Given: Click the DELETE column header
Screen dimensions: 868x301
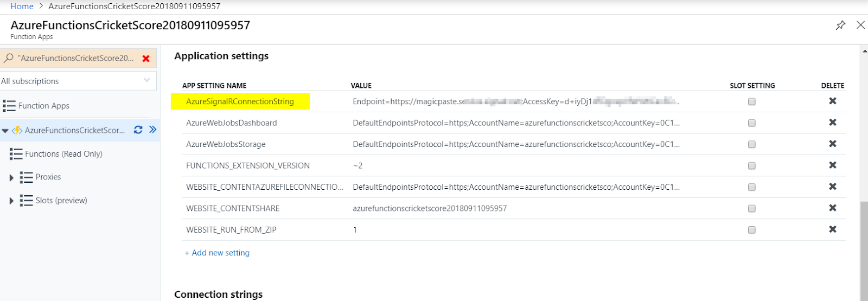Looking at the screenshot, I should [833, 86].
